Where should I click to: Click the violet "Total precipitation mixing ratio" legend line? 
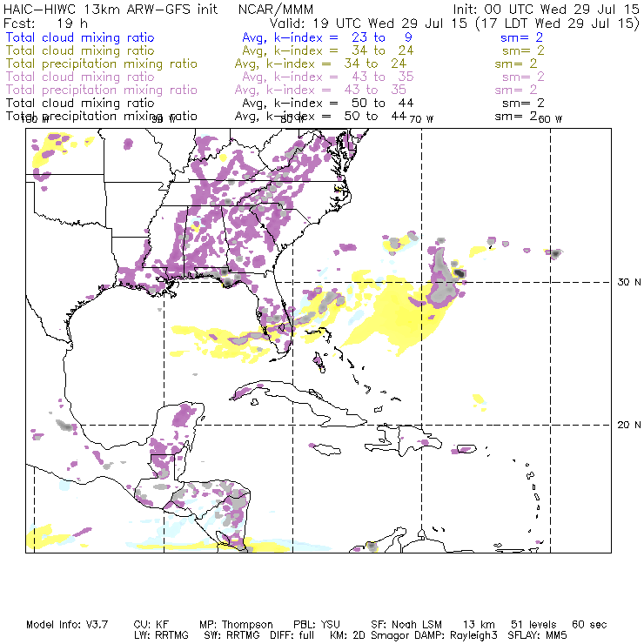(x=102, y=90)
